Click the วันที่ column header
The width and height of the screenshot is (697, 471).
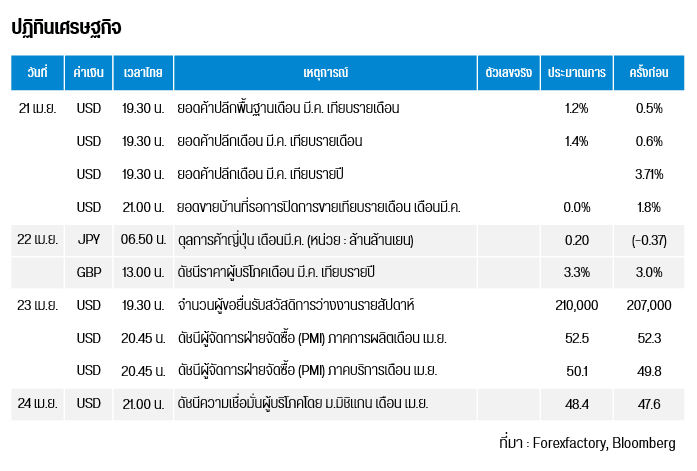[x=37, y=75]
